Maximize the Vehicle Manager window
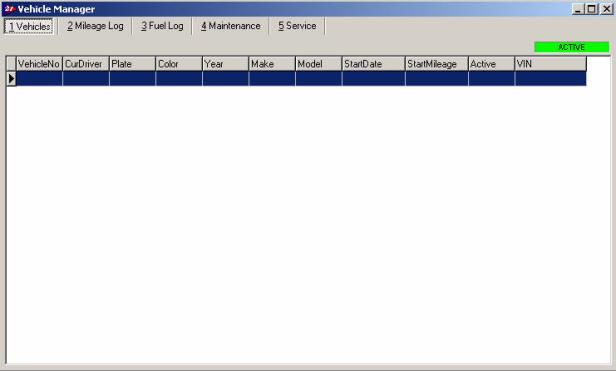The width and height of the screenshot is (616, 371). point(592,9)
